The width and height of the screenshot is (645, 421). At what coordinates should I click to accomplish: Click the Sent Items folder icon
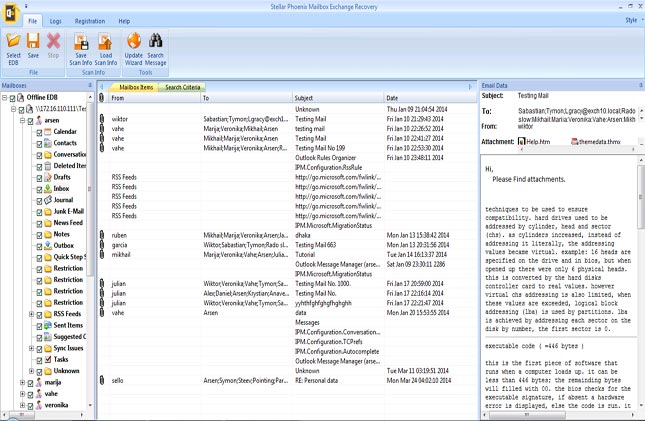[x=48, y=326]
